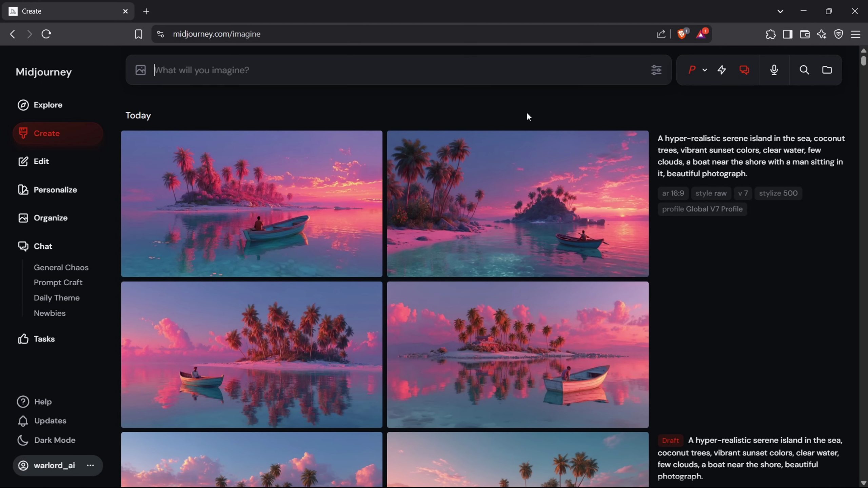
Task: Select the Create sidebar item
Action: (x=58, y=133)
